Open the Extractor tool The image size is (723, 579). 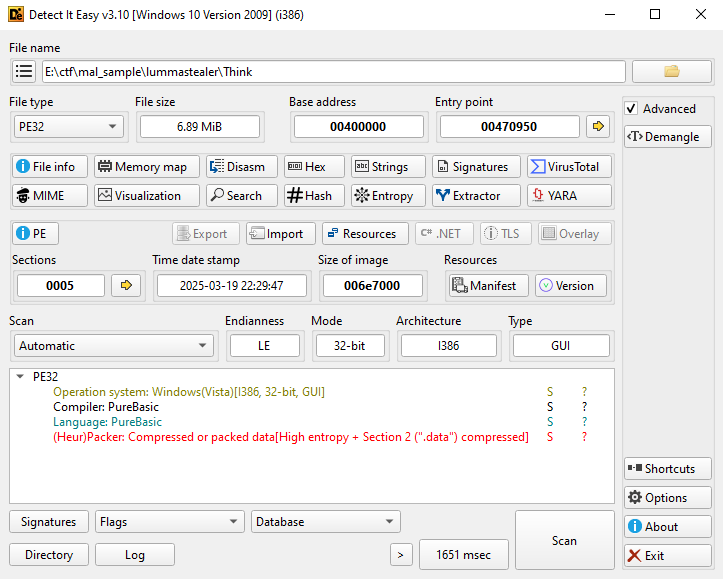tap(476, 195)
